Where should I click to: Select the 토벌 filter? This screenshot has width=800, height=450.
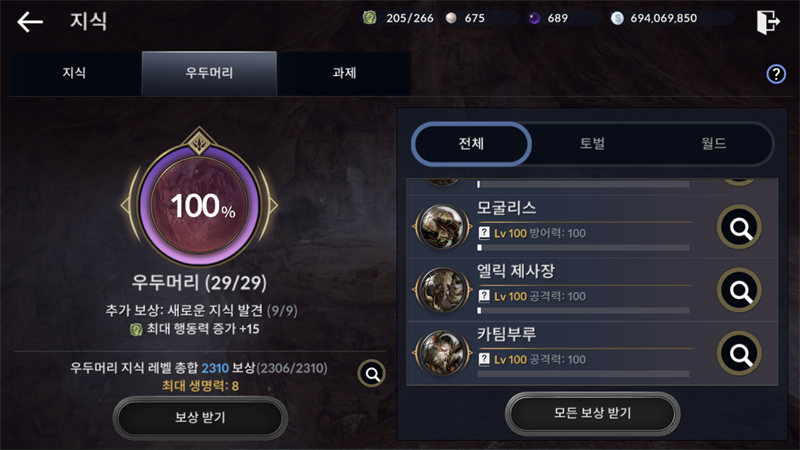coord(592,144)
